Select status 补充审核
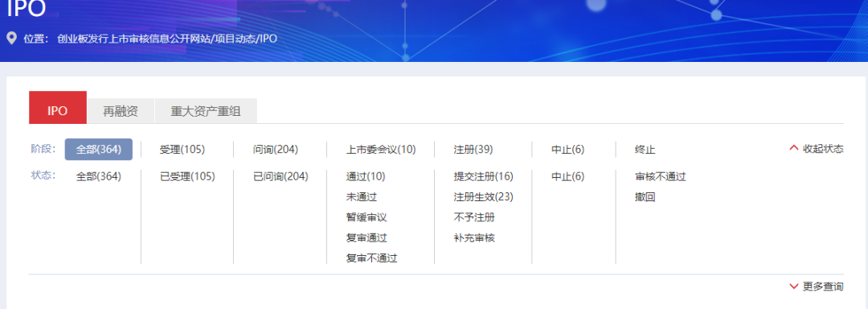Viewport: 868px width, 309px height. pyautogui.click(x=474, y=238)
